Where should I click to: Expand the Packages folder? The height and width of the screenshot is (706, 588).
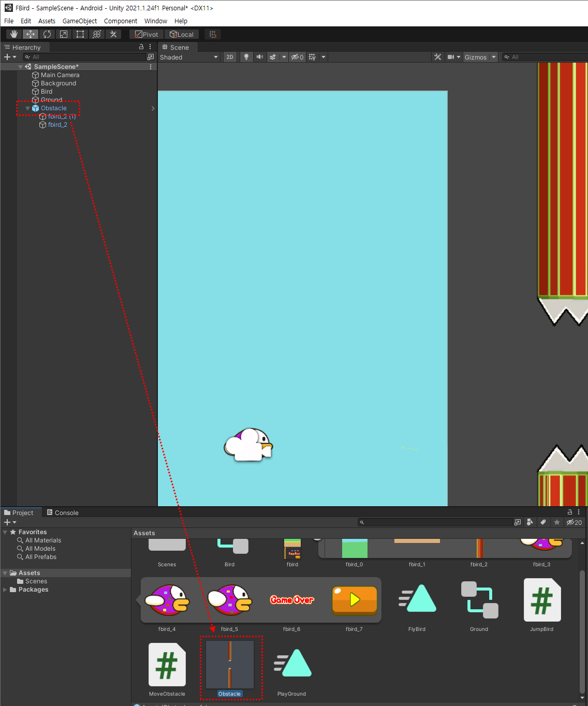5,590
